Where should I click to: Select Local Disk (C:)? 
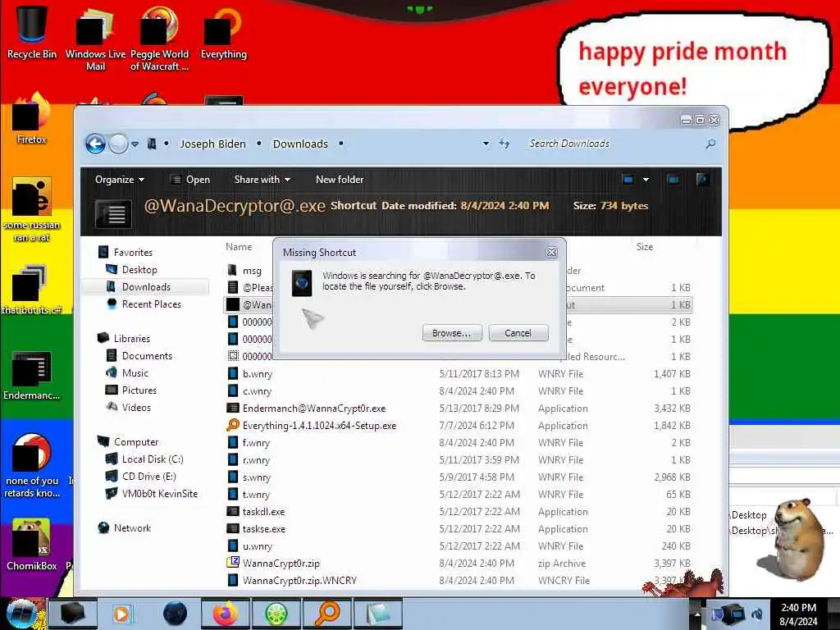click(152, 459)
